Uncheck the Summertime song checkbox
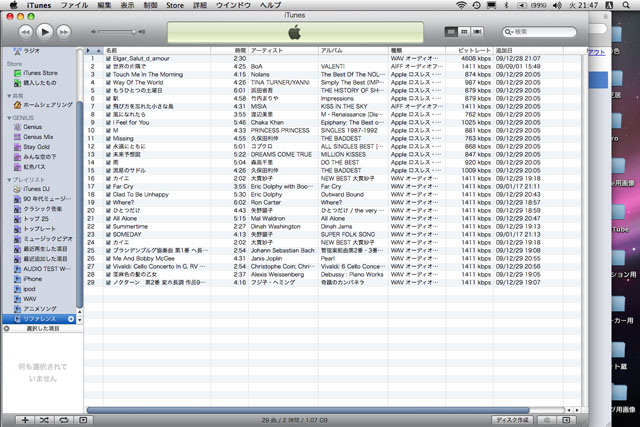 (108, 227)
